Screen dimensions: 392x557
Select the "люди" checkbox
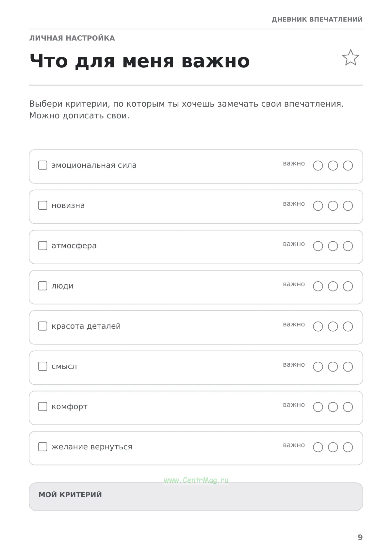(43, 286)
